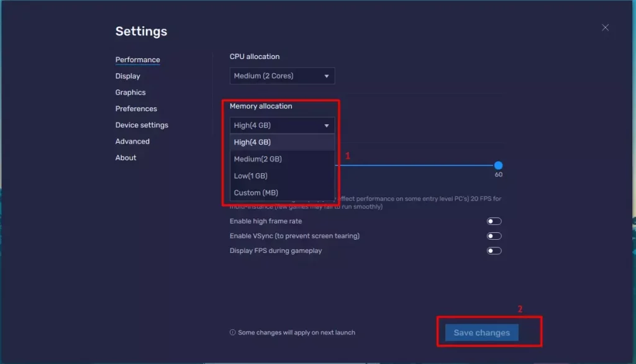Switch to the Graphics section
The width and height of the screenshot is (636, 364).
click(x=130, y=93)
